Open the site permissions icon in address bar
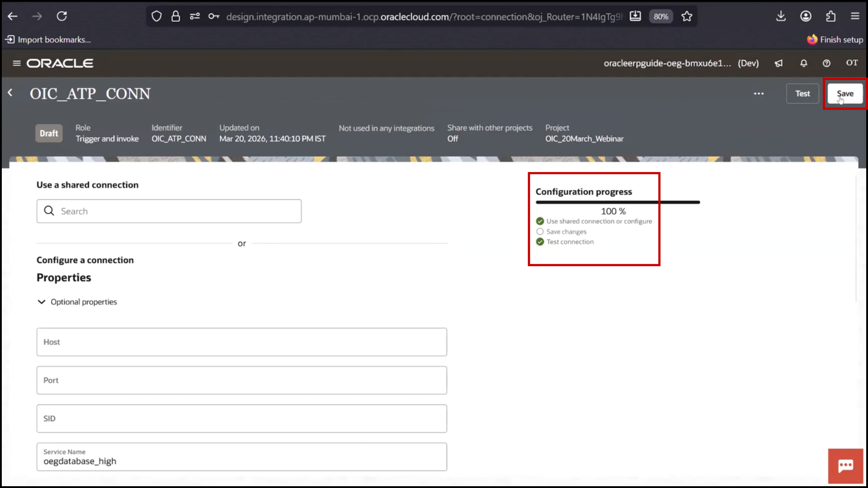This screenshot has width=868, height=488. [x=195, y=17]
